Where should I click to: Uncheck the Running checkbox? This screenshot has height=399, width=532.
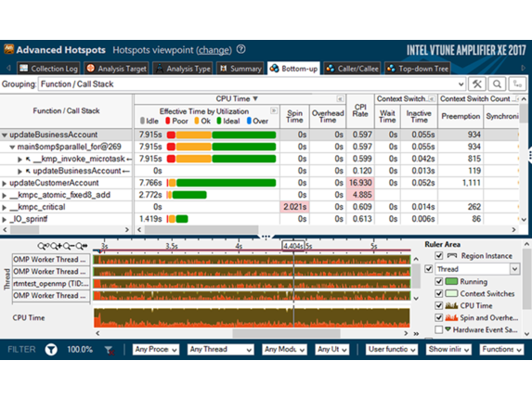click(x=439, y=281)
